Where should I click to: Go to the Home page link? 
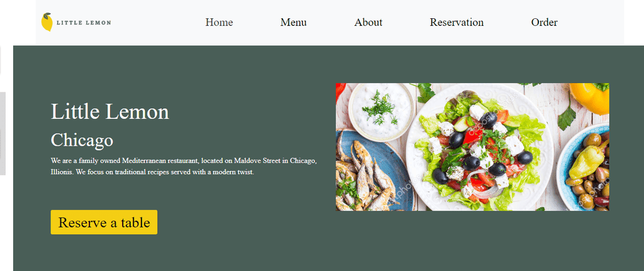(x=219, y=22)
